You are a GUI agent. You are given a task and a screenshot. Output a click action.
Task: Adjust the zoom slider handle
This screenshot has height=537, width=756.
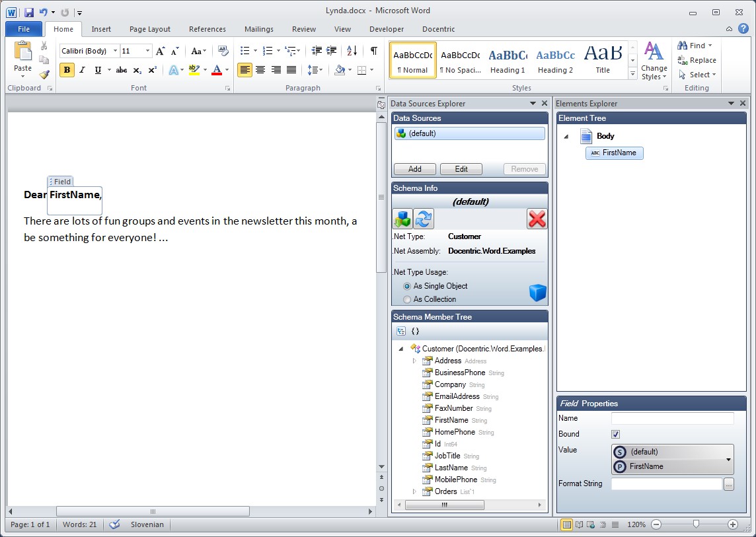[696, 524]
